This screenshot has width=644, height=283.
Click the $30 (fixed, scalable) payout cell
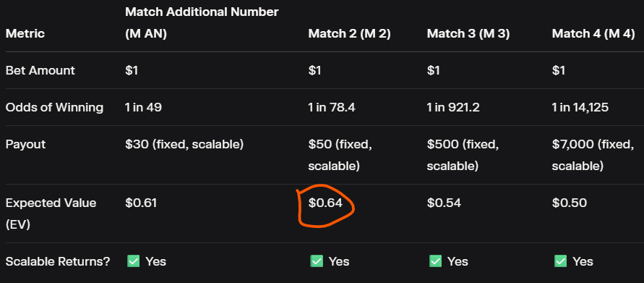184,144
